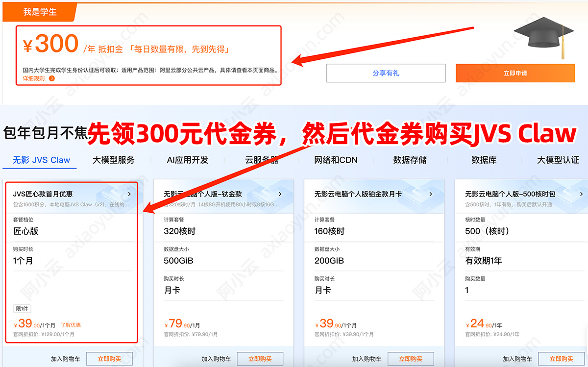The width and height of the screenshot is (588, 367).
Task: Switch to the 数据存储 tab
Action: pos(410,160)
